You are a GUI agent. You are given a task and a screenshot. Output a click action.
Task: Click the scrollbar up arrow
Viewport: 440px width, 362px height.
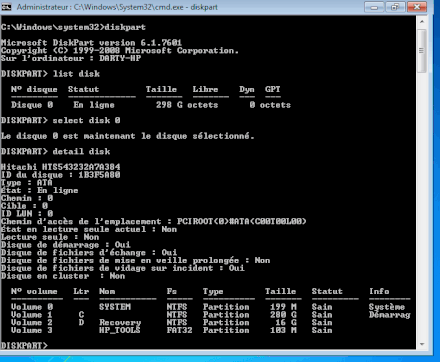tap(422, 22)
